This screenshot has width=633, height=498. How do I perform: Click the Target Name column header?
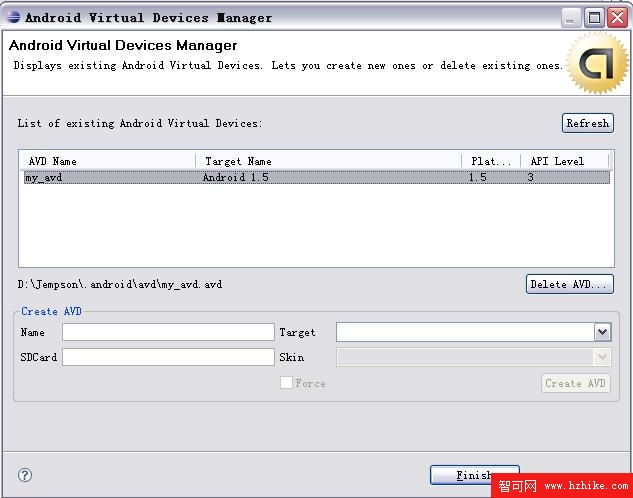pos(328,161)
